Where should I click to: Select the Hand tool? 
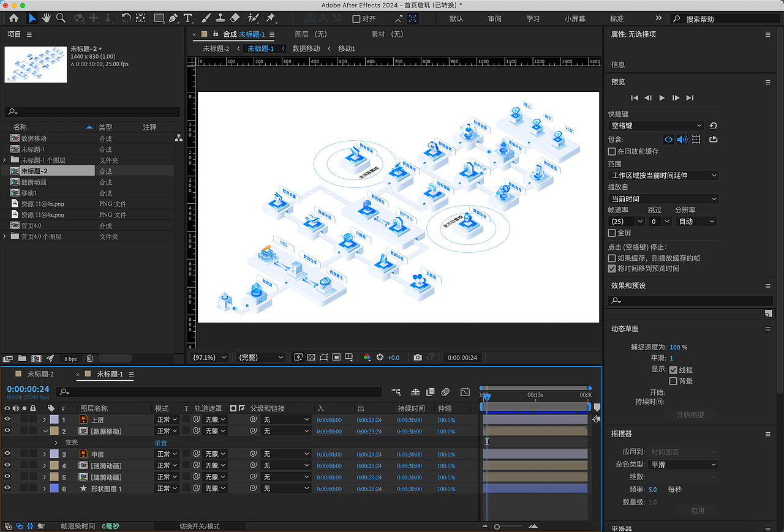47,18
